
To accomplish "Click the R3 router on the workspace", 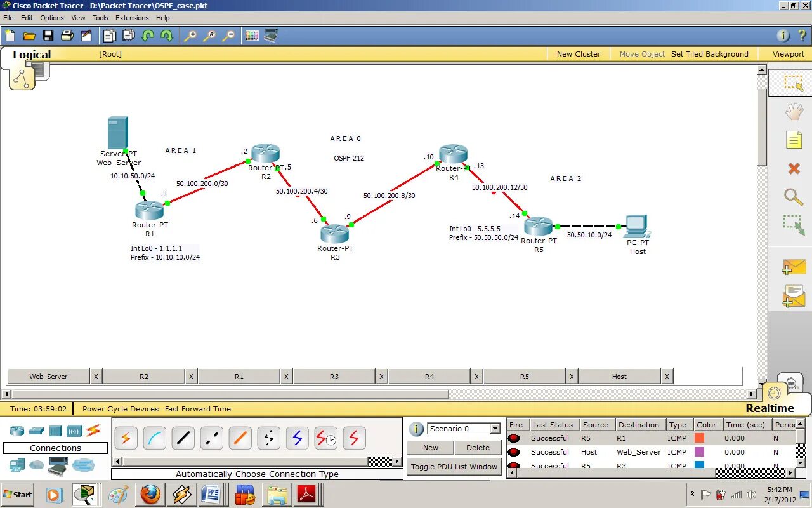I will click(x=334, y=234).
